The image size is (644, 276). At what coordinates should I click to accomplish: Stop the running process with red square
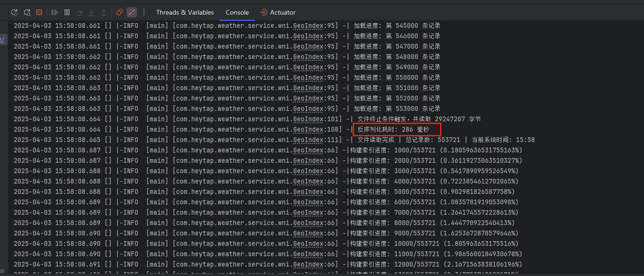tap(39, 12)
